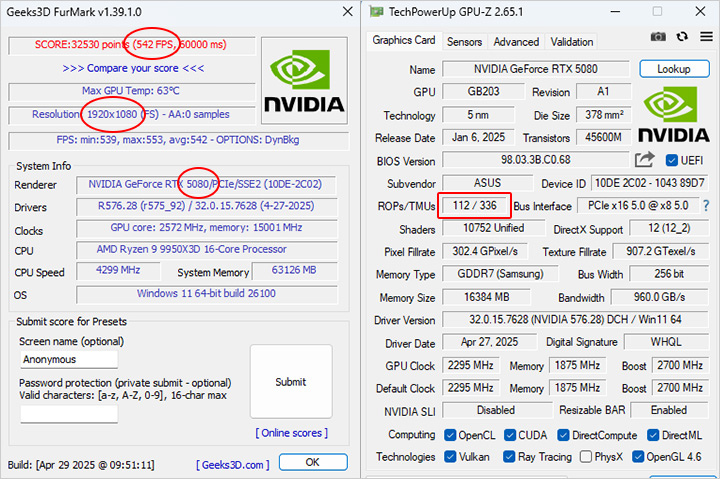Click the OS Windows 11 64-bit value
Viewport: 720px width, 479px height.
coord(206,293)
